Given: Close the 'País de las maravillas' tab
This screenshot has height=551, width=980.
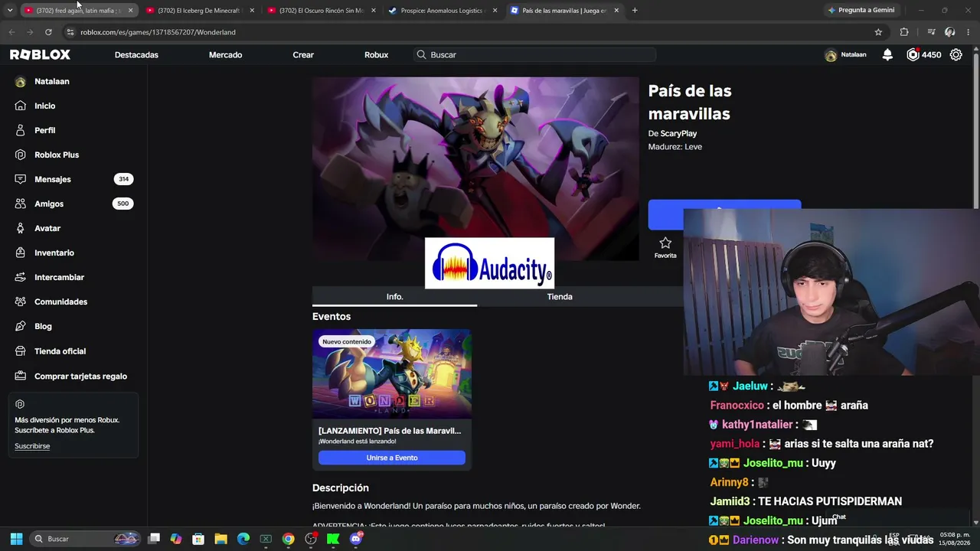Looking at the screenshot, I should (x=616, y=11).
